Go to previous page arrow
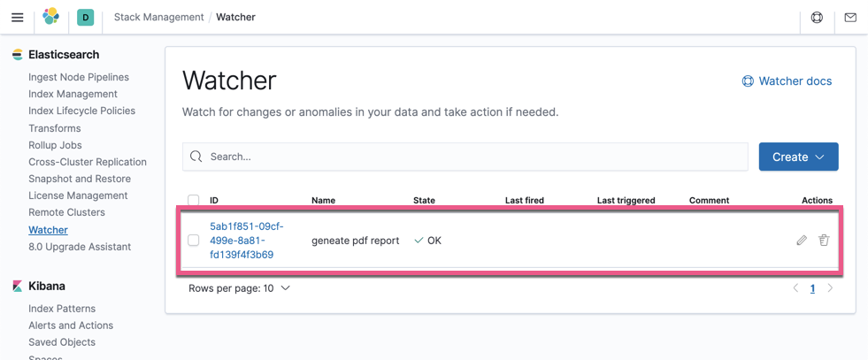 point(796,288)
